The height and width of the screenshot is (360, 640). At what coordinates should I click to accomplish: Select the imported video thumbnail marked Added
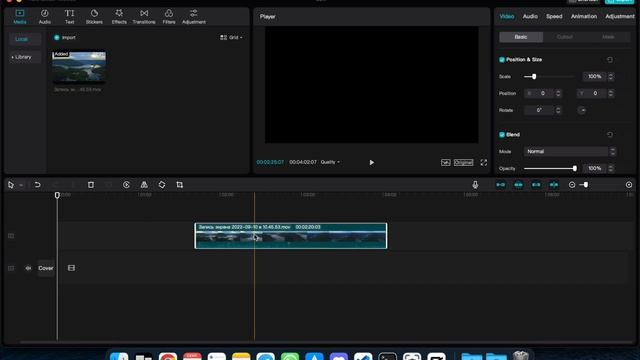pyautogui.click(x=79, y=67)
